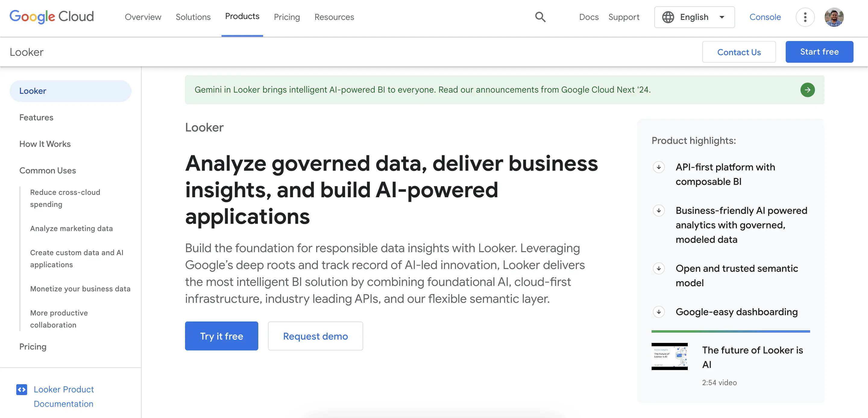Click the Google Cloud logo

52,16
